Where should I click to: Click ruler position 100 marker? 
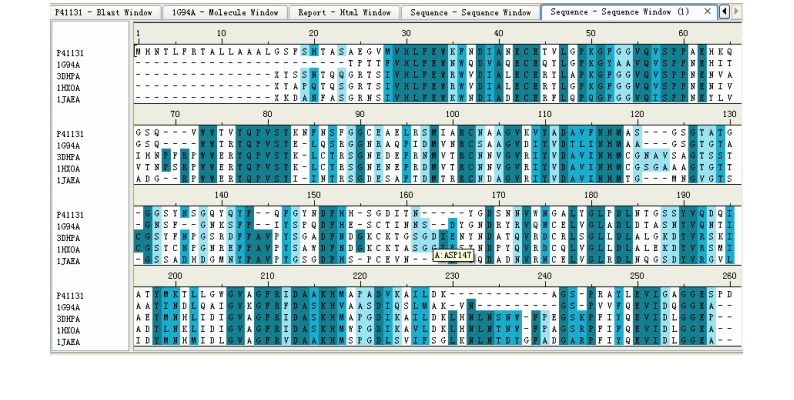pyautogui.click(x=452, y=114)
